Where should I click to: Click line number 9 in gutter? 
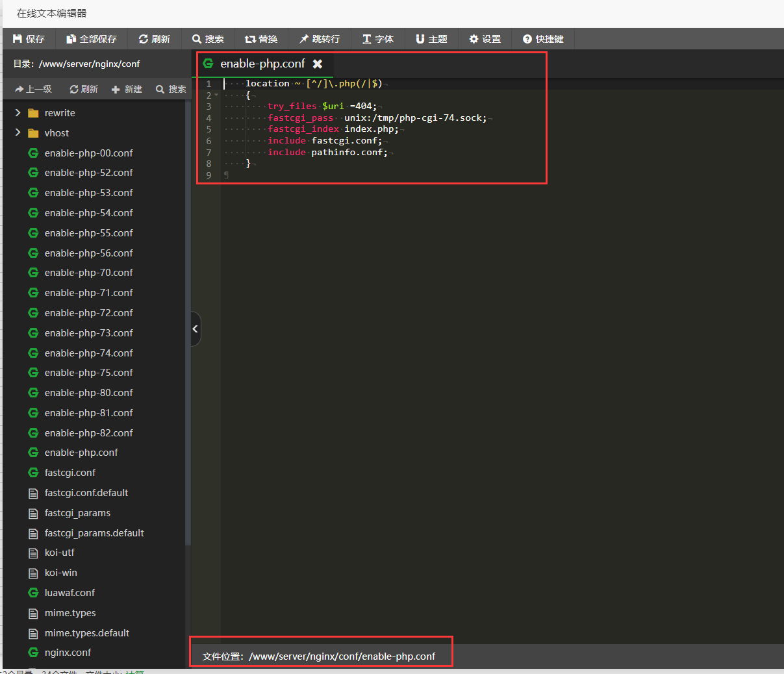209,175
